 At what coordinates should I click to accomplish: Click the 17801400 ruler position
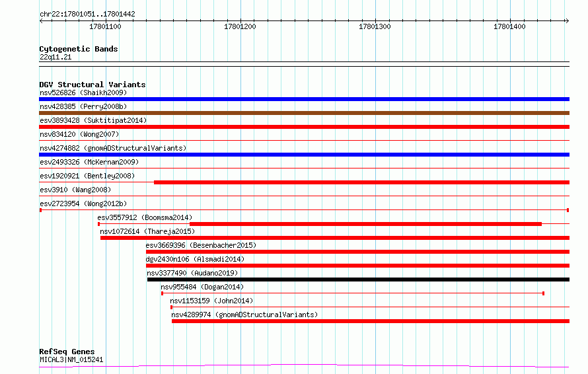click(x=509, y=26)
